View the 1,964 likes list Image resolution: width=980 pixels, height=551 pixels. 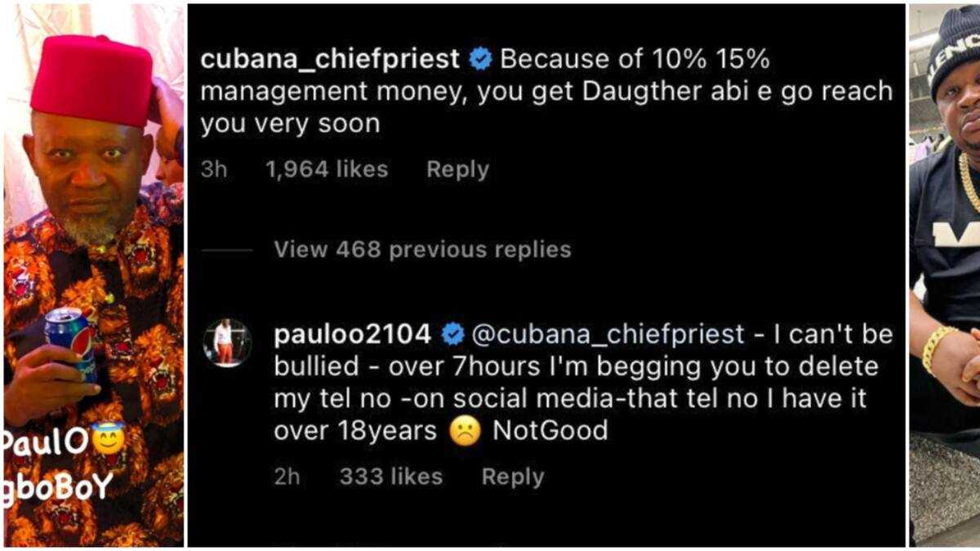point(327,170)
